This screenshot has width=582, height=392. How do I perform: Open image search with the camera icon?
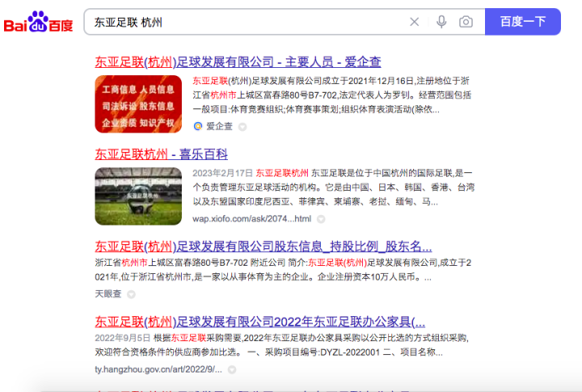[x=466, y=22]
